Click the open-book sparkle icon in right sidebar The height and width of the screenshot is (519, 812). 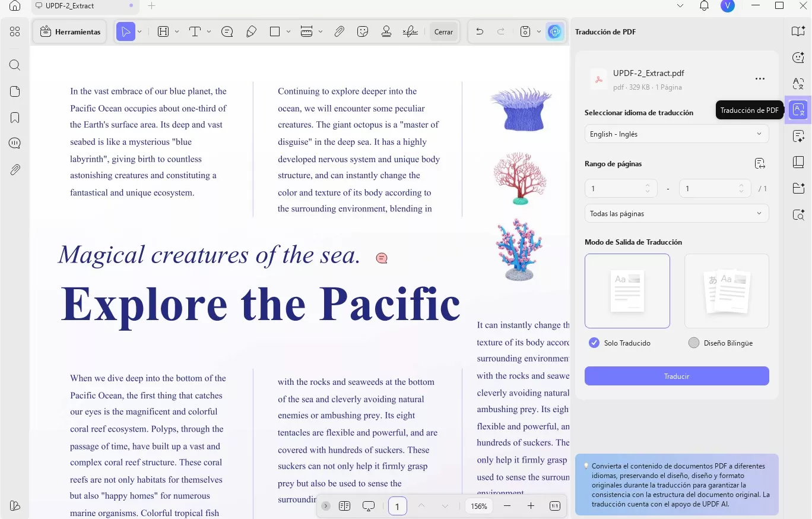[x=798, y=32]
